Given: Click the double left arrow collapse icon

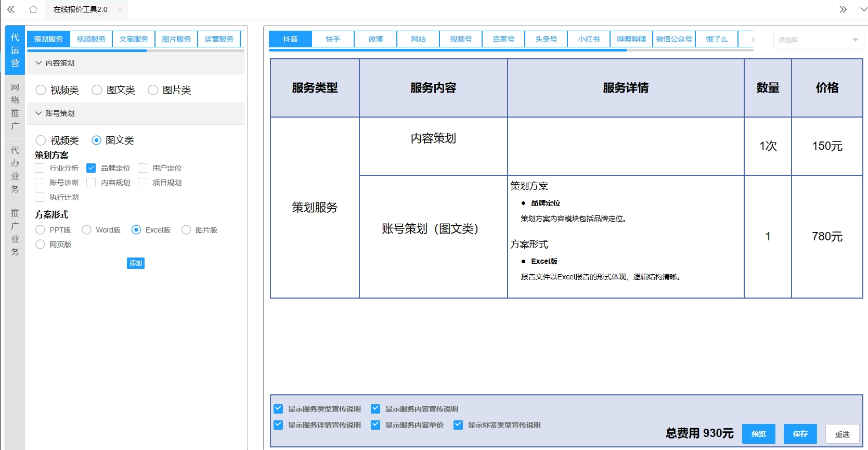Looking at the screenshot, I should (x=11, y=9).
